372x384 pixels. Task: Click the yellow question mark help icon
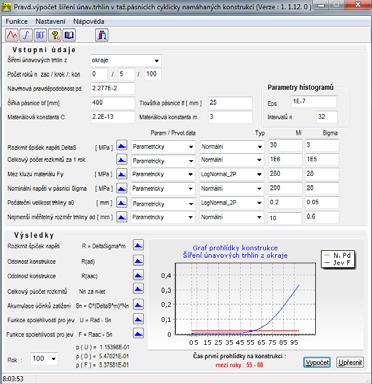tap(55, 35)
